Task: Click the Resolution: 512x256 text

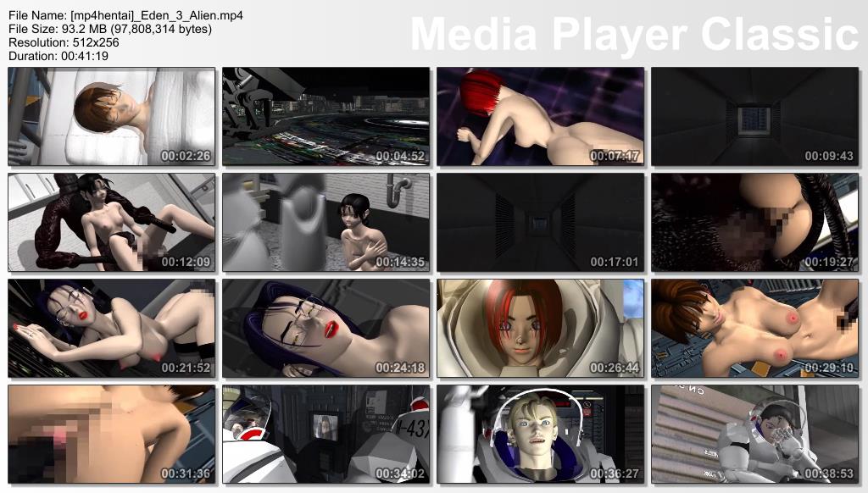Action: 64,42
